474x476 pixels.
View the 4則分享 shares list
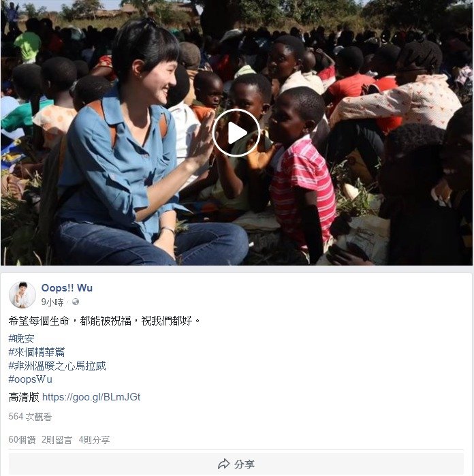tap(94, 440)
